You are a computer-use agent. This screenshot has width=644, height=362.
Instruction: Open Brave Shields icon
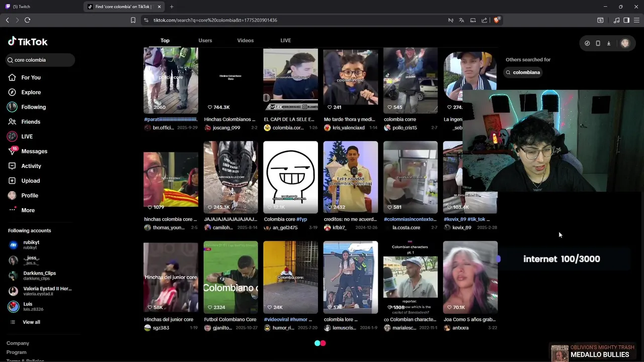pyautogui.click(x=496, y=20)
